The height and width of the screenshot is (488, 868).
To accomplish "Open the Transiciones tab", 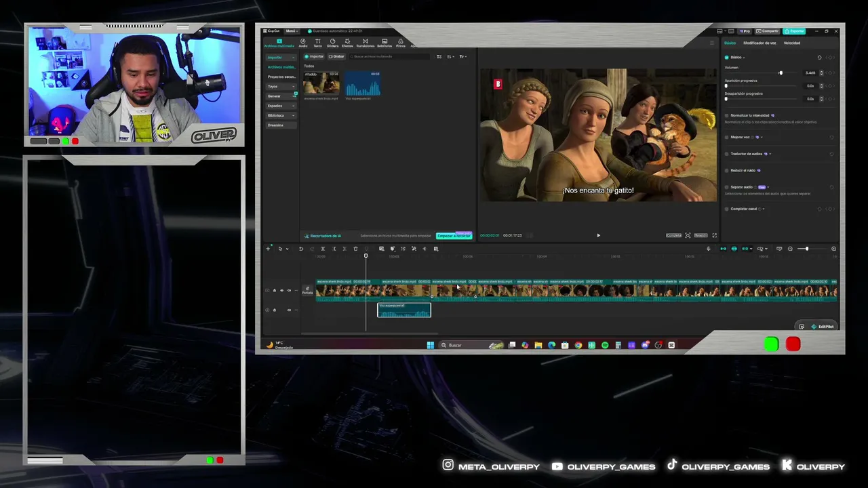I will point(365,43).
